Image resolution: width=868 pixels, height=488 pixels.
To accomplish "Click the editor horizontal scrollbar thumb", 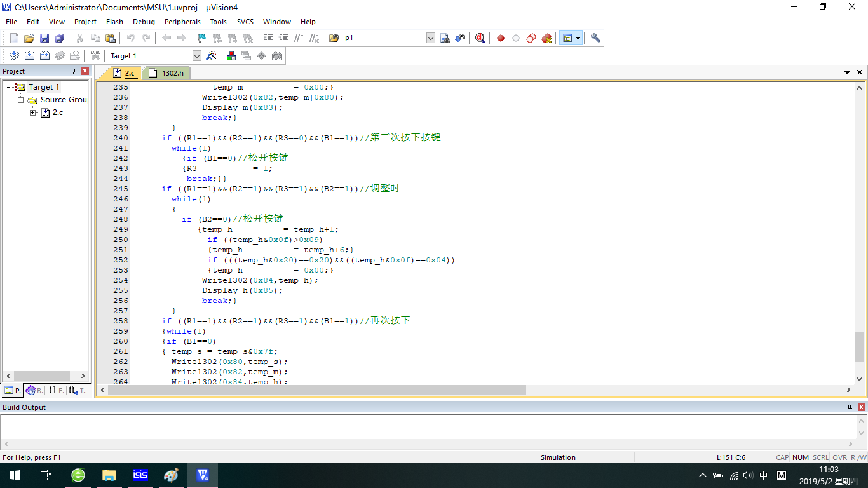I will click(316, 390).
